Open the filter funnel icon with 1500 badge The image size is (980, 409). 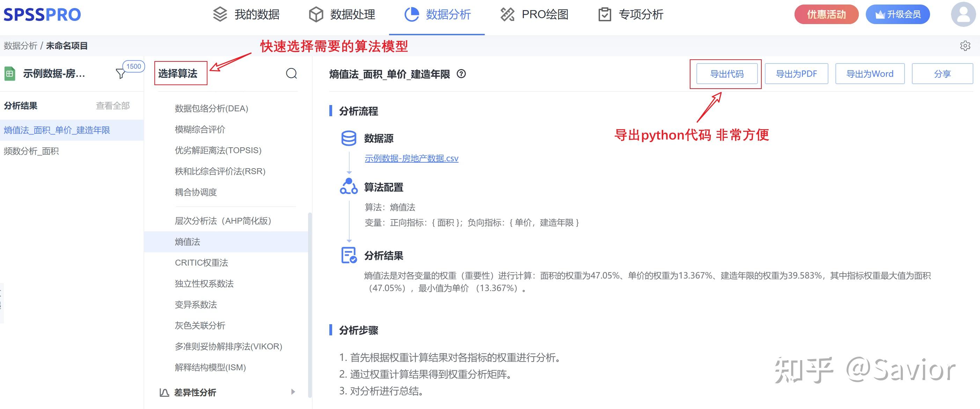pyautogui.click(x=120, y=73)
